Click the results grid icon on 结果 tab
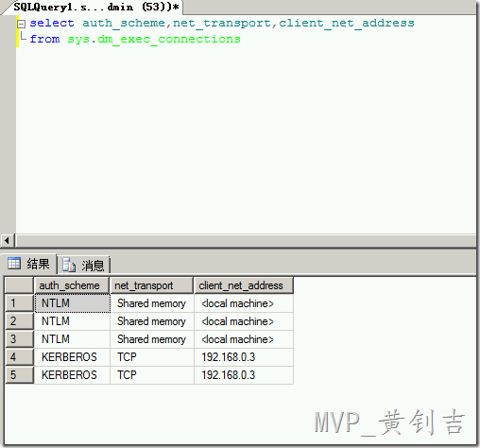The image size is (480, 448). tap(14, 264)
